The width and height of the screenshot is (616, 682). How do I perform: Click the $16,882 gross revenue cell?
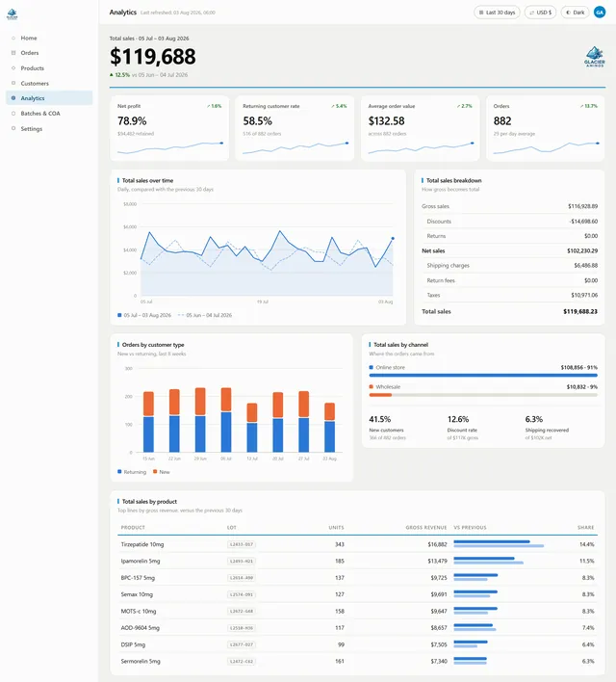tap(437, 544)
